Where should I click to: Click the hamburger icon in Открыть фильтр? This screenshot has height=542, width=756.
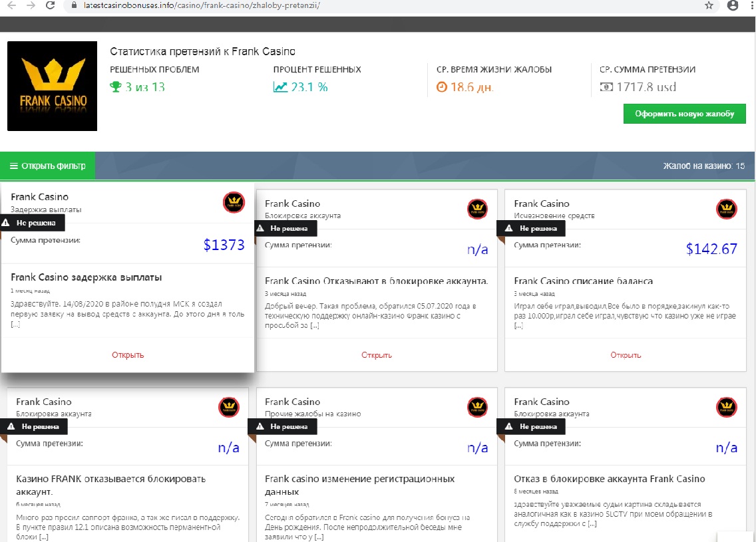pos(14,166)
